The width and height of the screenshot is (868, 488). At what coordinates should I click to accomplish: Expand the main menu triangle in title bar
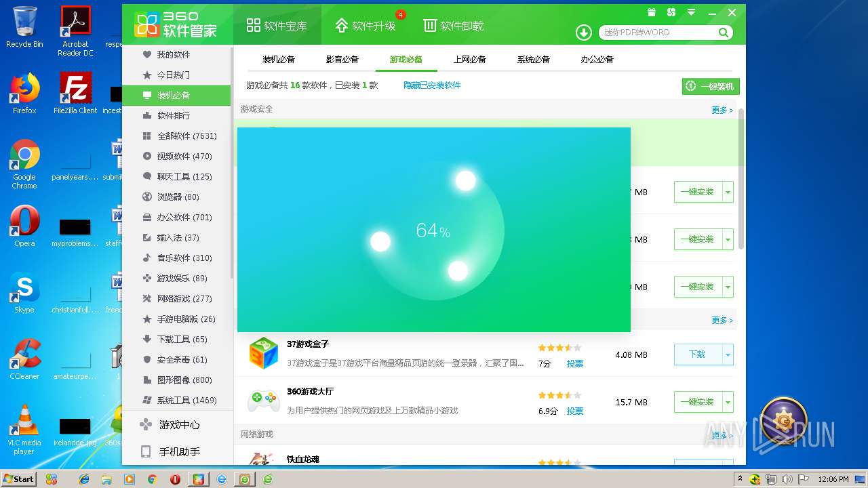691,12
